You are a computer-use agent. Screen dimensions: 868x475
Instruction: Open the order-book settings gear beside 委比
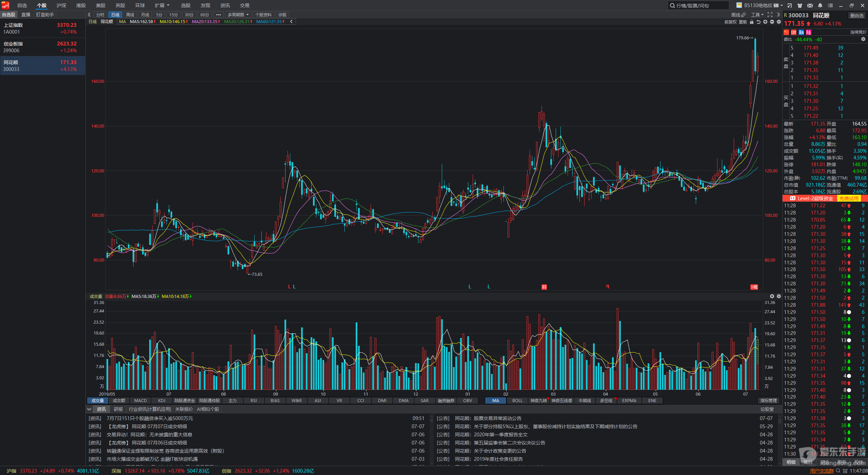coord(863,39)
